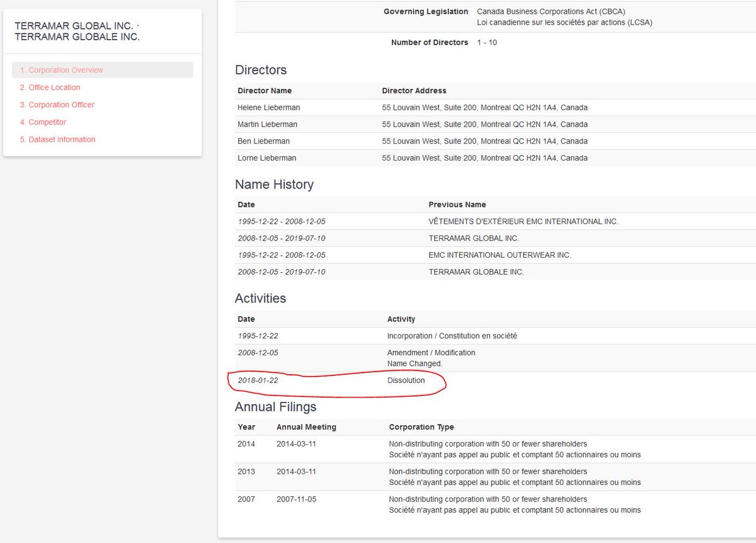Click date range beside EMC INTERNATIONAL OUTERWEAR
This screenshot has height=543, width=756.
tap(282, 255)
